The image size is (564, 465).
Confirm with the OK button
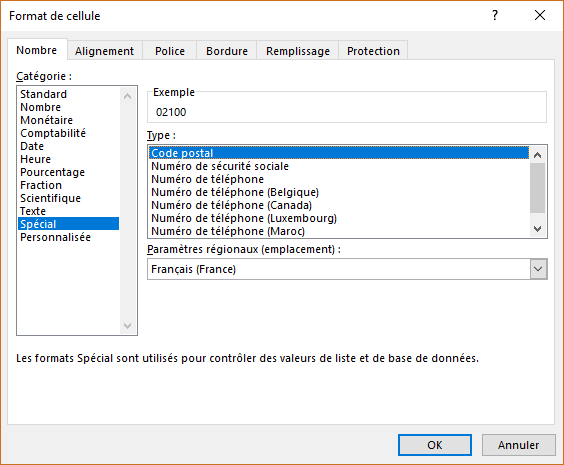[435, 445]
